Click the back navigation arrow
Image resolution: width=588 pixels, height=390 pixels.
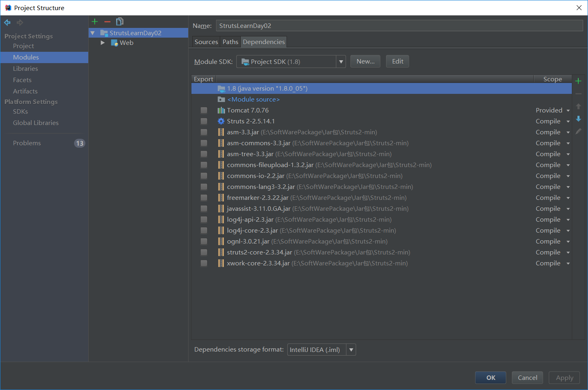pos(7,23)
